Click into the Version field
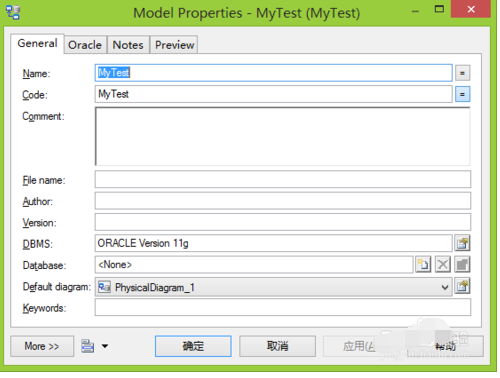This screenshot has width=500, height=378. coord(283,222)
